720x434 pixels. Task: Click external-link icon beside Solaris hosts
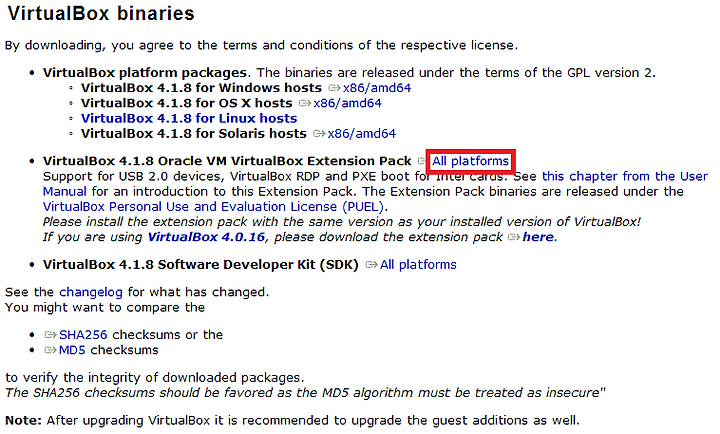(x=319, y=134)
